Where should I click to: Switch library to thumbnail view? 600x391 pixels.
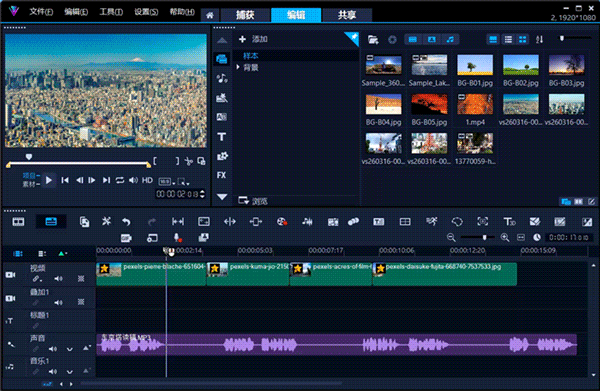[522, 39]
